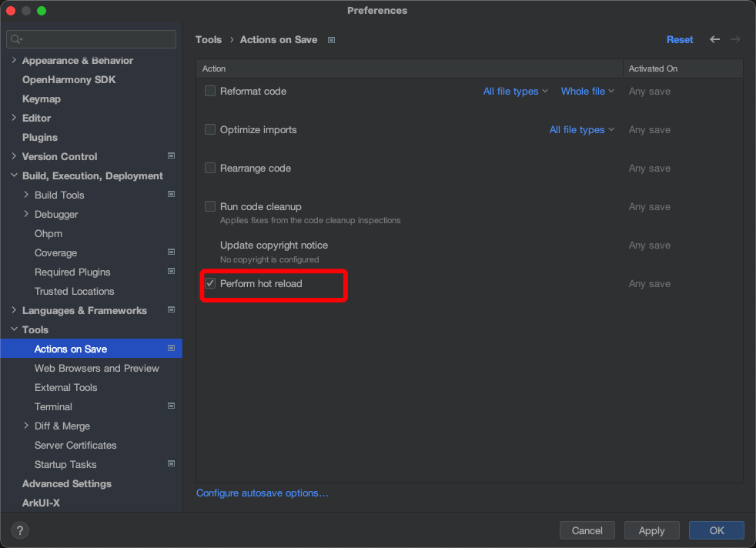Disable the Perform hot reload checkbox

click(210, 283)
